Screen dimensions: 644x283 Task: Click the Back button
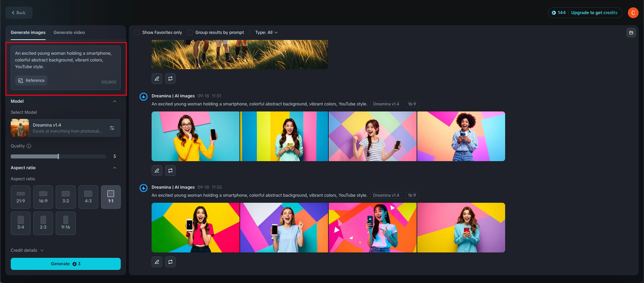click(x=19, y=13)
